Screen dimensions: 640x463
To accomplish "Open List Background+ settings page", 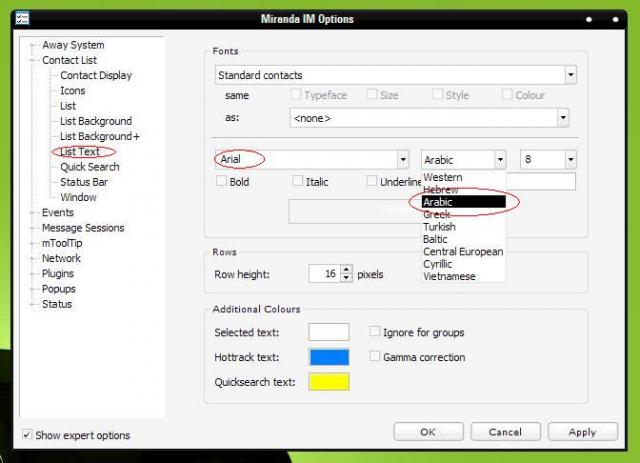I will (x=100, y=136).
